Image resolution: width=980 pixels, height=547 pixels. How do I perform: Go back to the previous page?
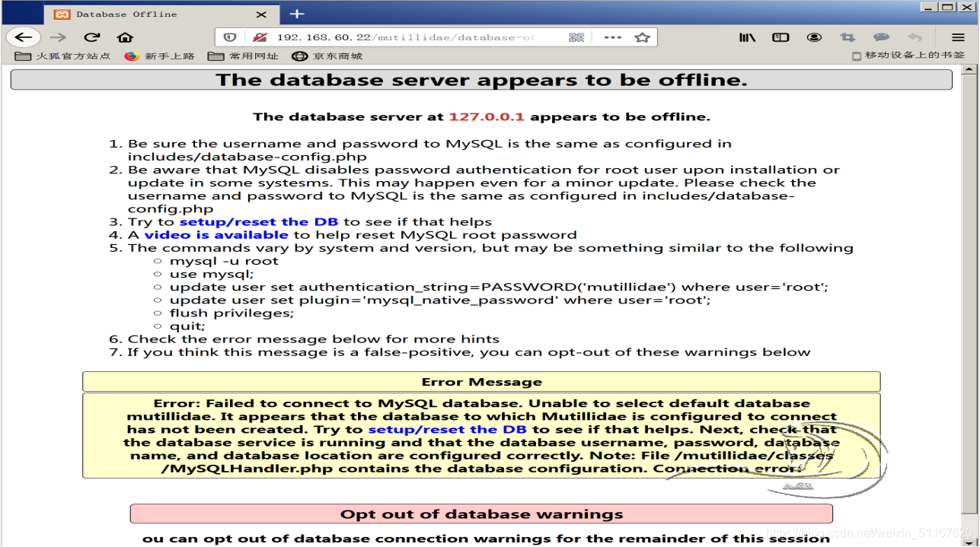click(x=24, y=37)
